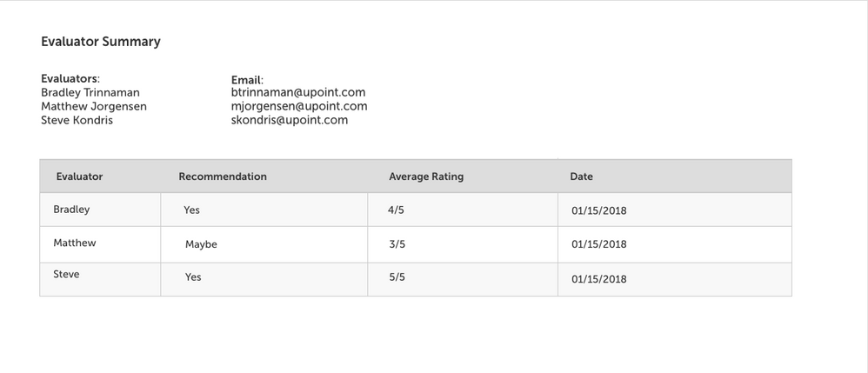Click Matthew's Maybe recommendation cell
Viewport: 868px width, 373px height.
[x=201, y=245]
